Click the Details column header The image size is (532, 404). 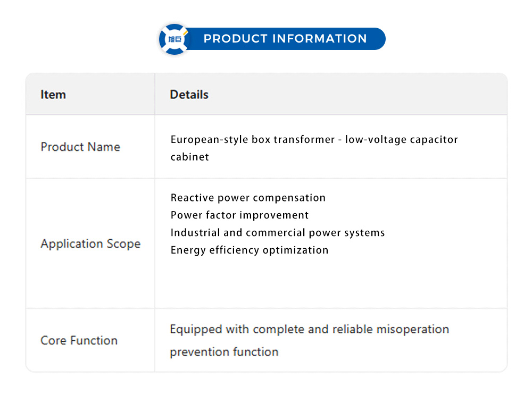(189, 95)
